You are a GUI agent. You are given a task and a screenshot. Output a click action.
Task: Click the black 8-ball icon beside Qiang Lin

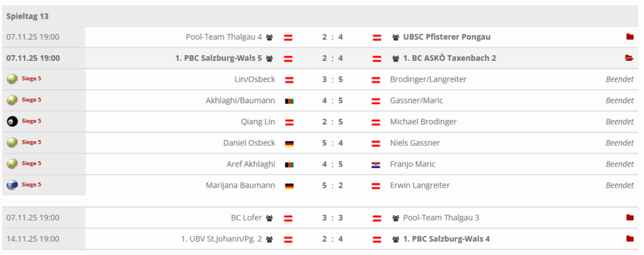pos(12,121)
